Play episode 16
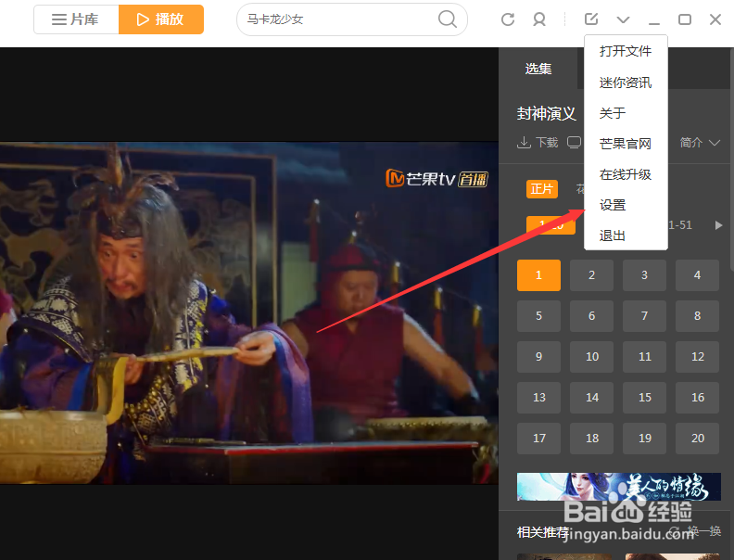Viewport: 734px width, 560px height. pos(698,398)
